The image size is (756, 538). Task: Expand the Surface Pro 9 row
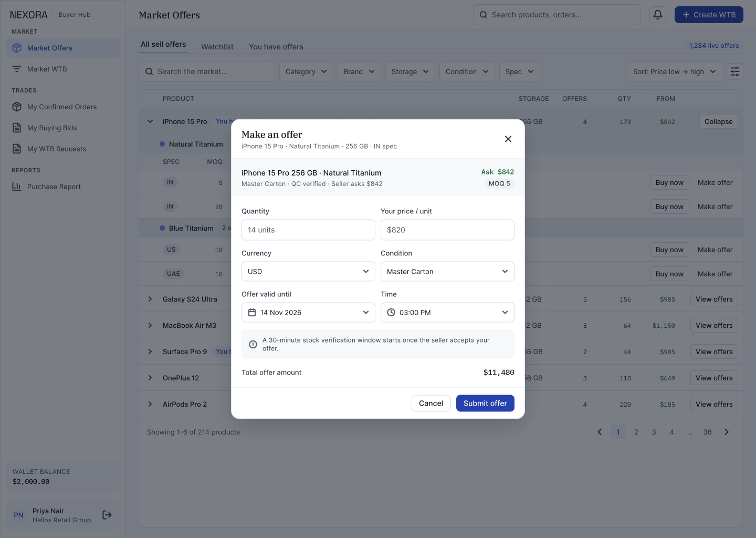coord(150,351)
